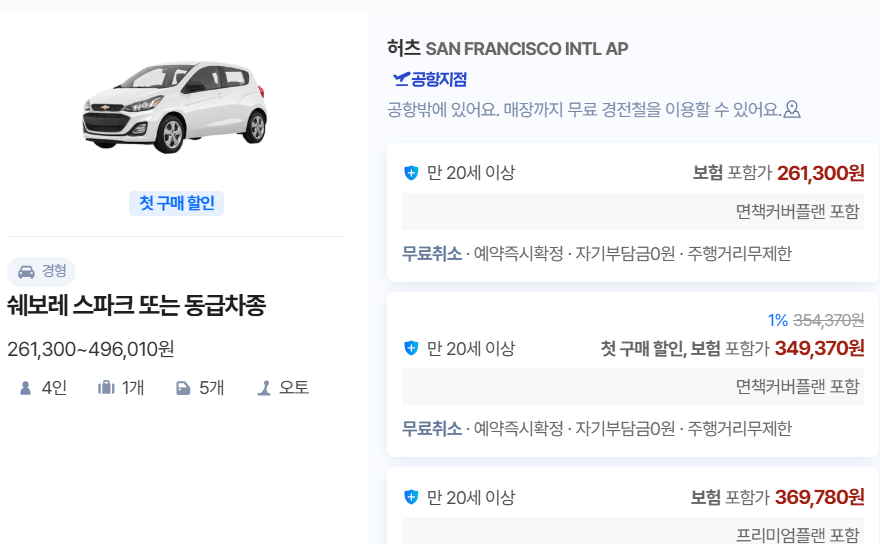Click 자기부담금0원 text in 349,370원 card
The height and width of the screenshot is (544, 880).
point(625,429)
